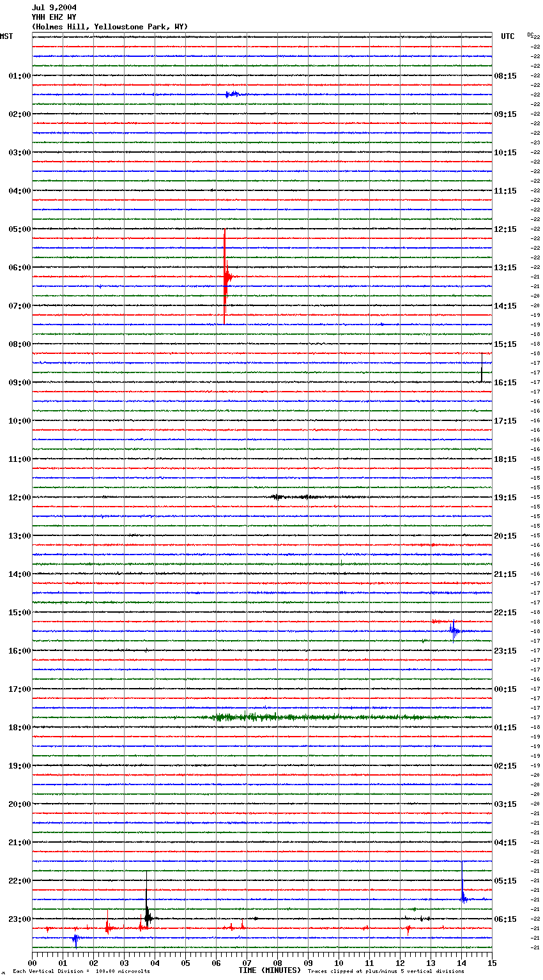Viewport: 543px width, 980px height.
Task: Click the MST time zone label
Action: pyautogui.click(x=6, y=36)
